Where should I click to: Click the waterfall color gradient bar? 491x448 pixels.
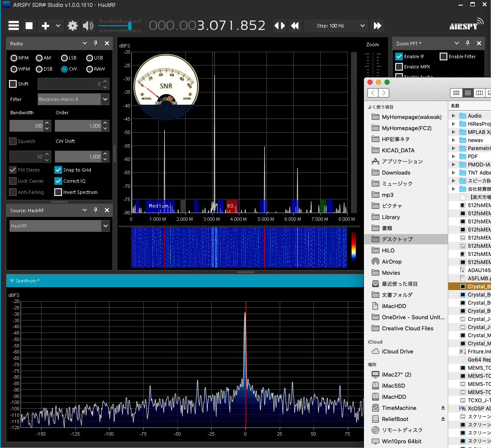[x=354, y=246]
